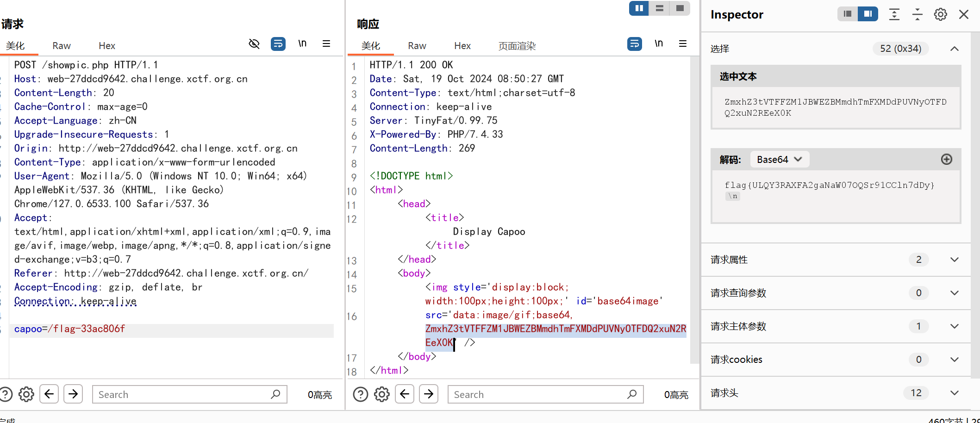Click selected text box in Inspector

[836, 107]
